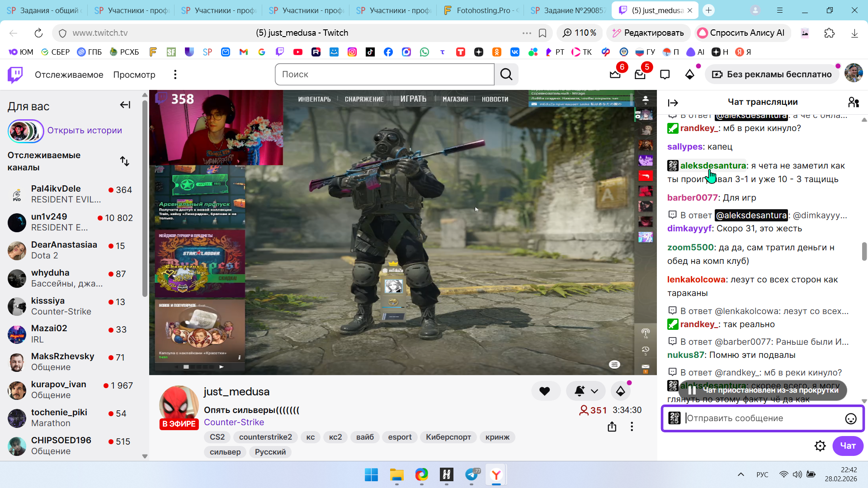This screenshot has width=868, height=488.
Task: Open Twitch notifications inbox icon
Action: click(640, 75)
